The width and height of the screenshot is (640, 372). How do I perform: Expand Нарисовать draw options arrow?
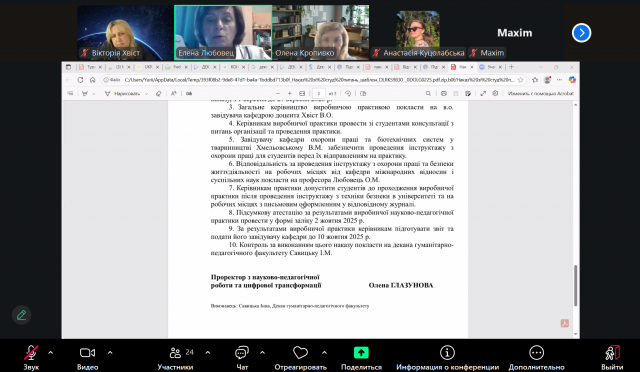click(x=147, y=94)
